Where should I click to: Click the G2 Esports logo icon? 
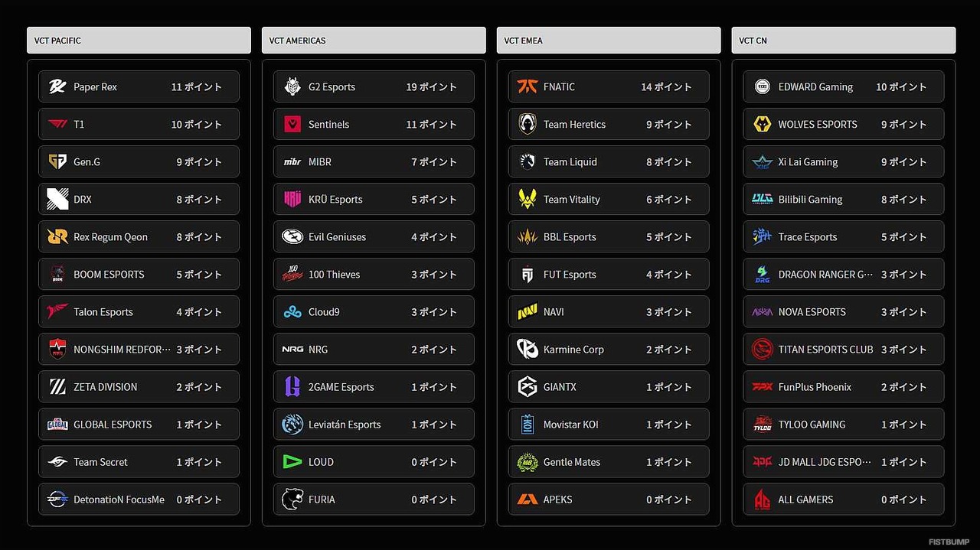tap(292, 86)
